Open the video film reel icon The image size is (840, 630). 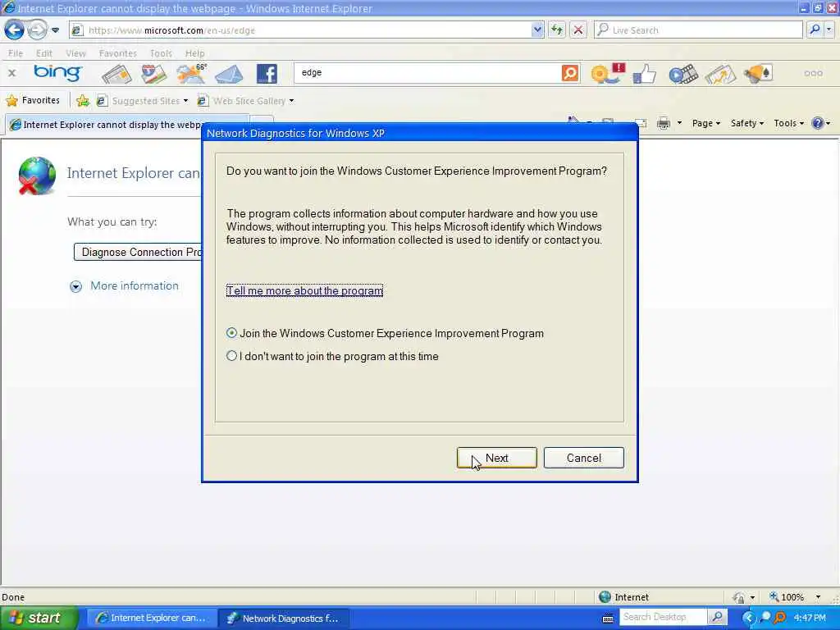coord(683,74)
